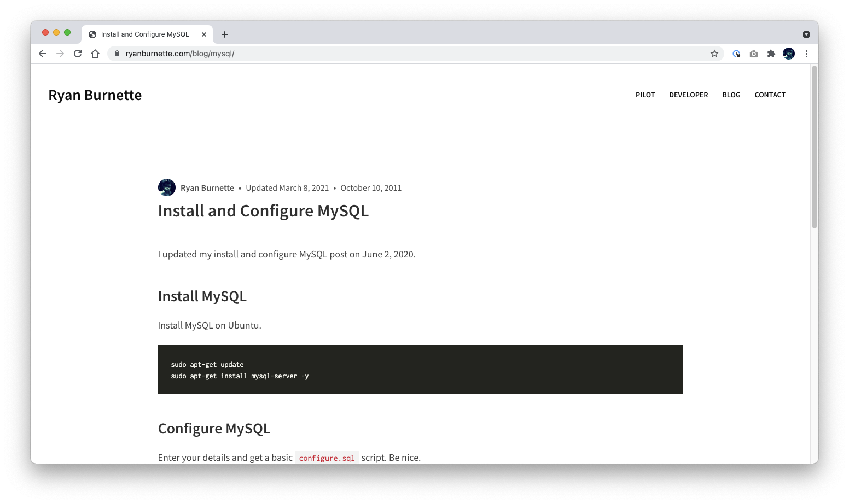Open a new tab with plus button

click(x=225, y=34)
